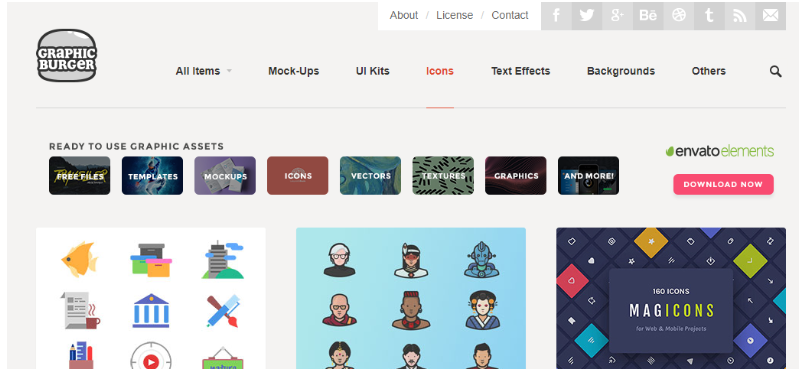Visit the Envato Elements logo link

(x=720, y=151)
